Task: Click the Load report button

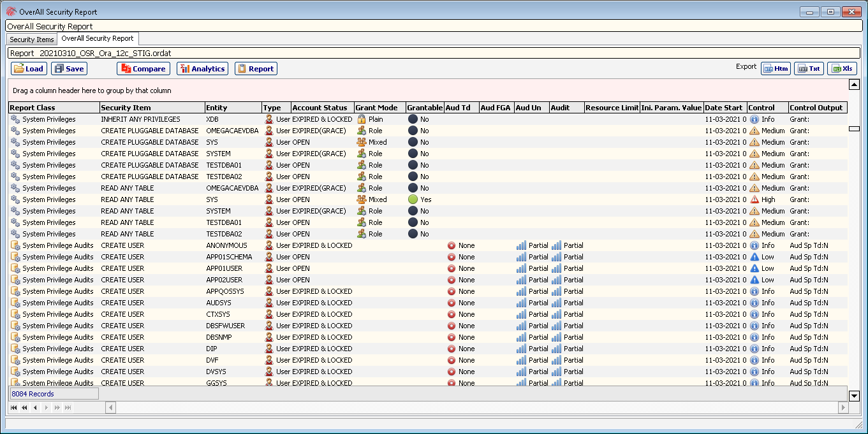Action: [29, 69]
